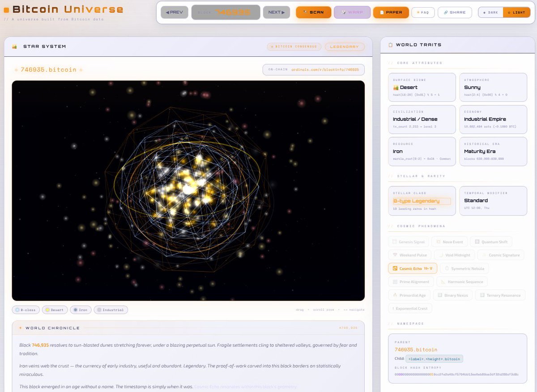
Task: Click the Iron legend color dot
Action: click(75, 310)
